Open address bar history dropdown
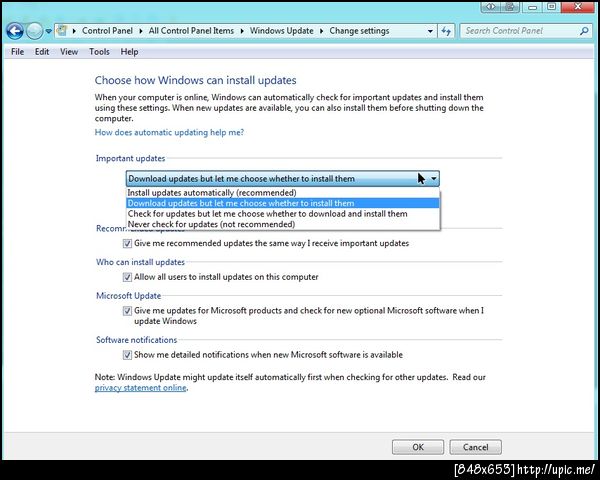 coord(430,31)
